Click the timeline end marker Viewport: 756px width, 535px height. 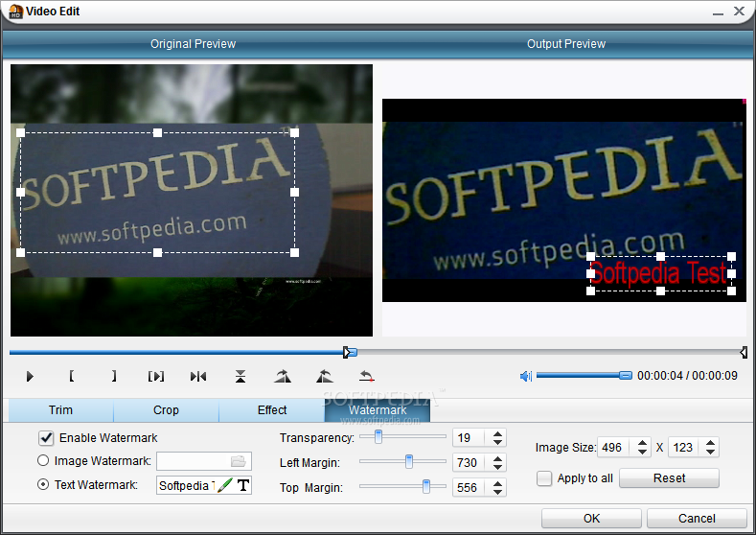coord(744,352)
